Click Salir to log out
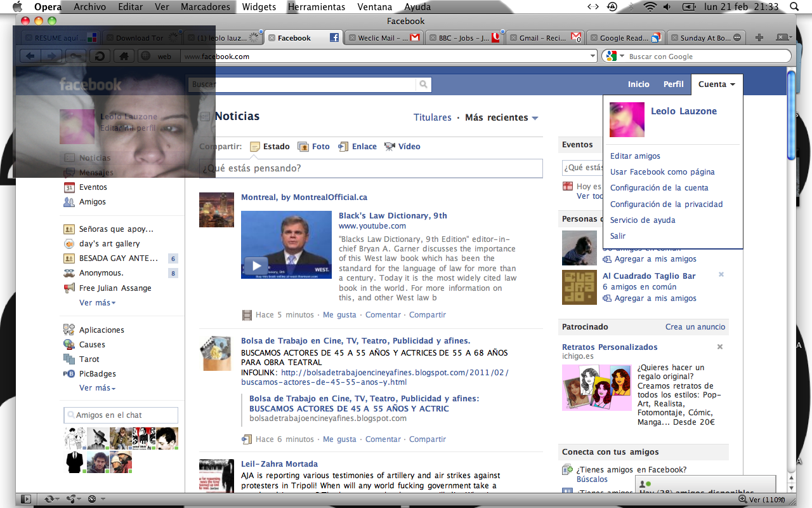Screen dimensions: 812x508 pyautogui.click(x=618, y=236)
